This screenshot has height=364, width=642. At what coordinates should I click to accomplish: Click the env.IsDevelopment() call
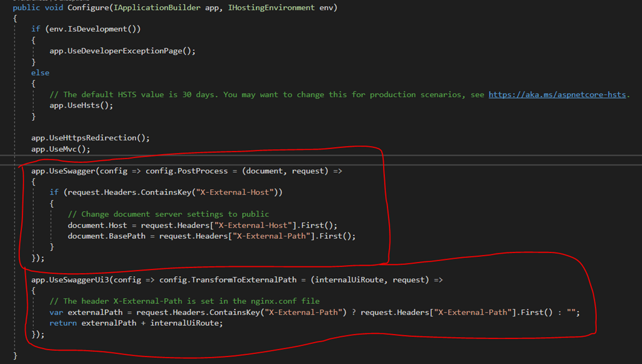click(x=93, y=29)
